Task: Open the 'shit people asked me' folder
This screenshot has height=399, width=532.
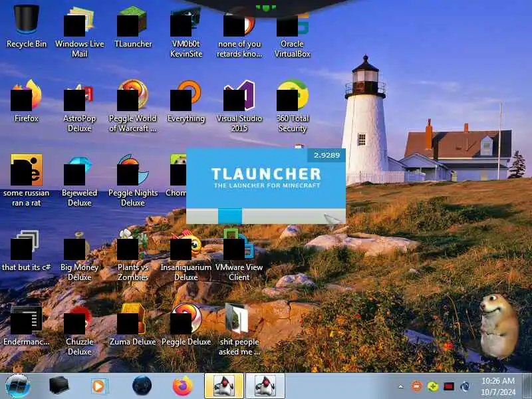Action: (x=239, y=329)
